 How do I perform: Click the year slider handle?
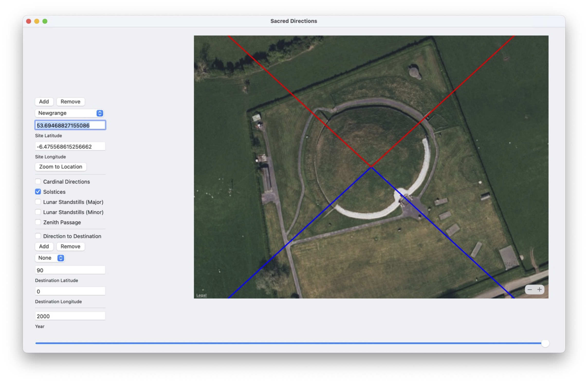coord(545,343)
